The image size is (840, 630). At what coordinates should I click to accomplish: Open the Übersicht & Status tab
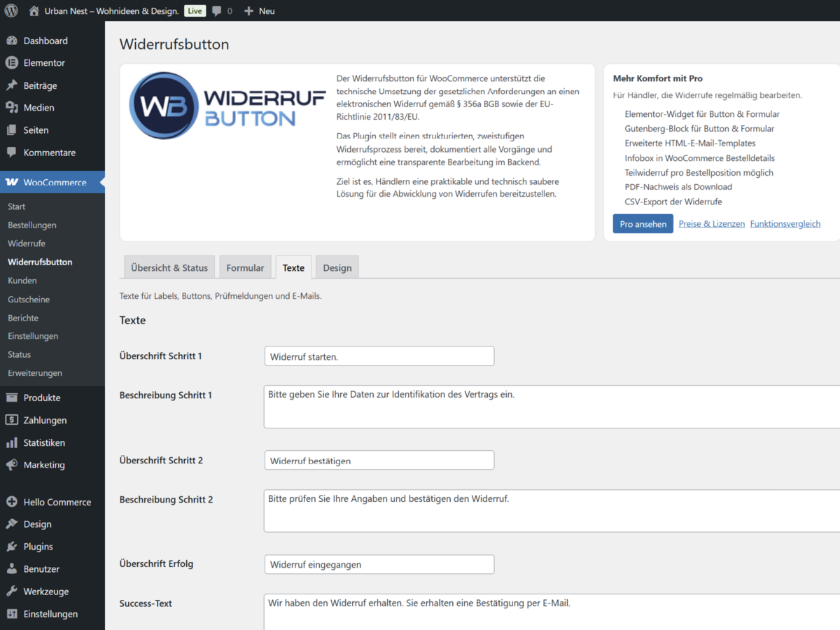pos(169,267)
